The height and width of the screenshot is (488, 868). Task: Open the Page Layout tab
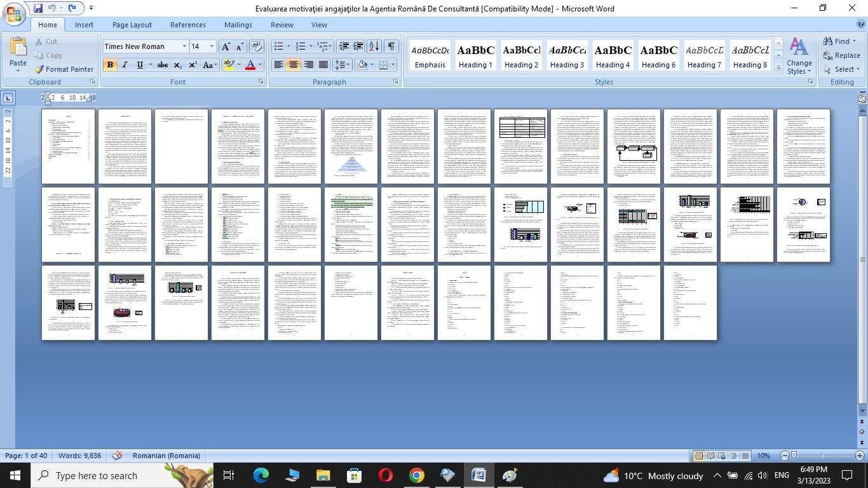132,25
